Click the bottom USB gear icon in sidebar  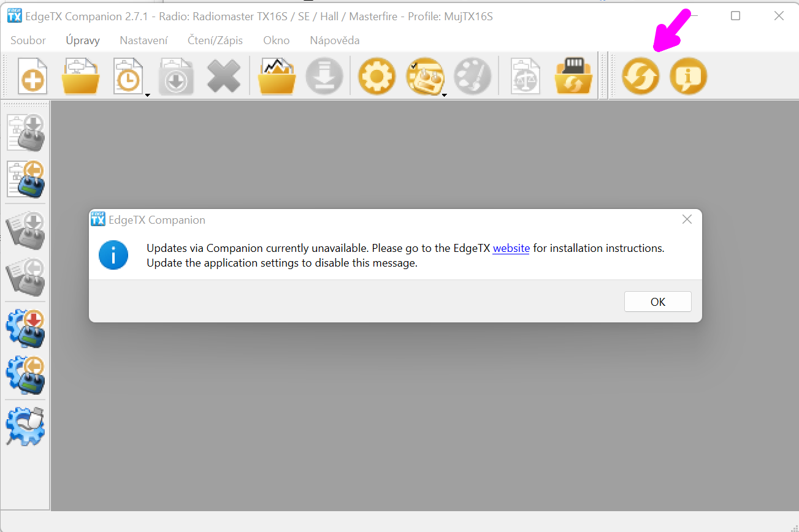25,426
